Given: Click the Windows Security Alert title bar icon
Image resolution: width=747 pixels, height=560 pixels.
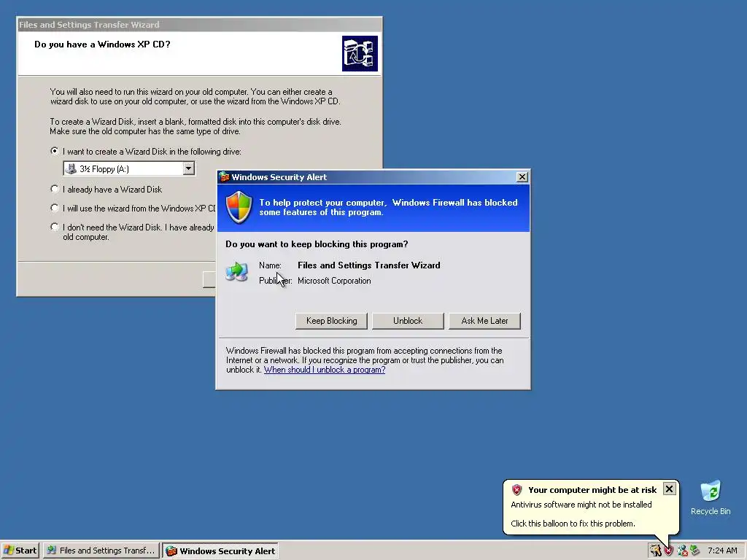Looking at the screenshot, I should pos(224,177).
